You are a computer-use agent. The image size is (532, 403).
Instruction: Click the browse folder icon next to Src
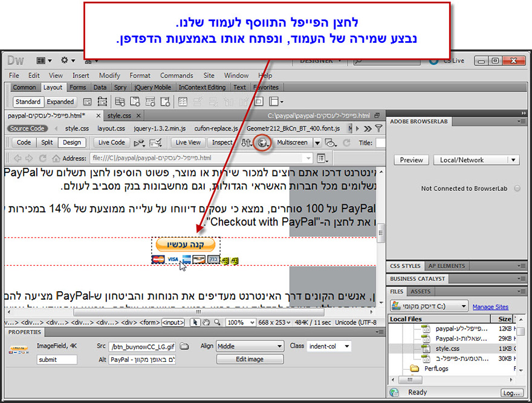(x=184, y=346)
